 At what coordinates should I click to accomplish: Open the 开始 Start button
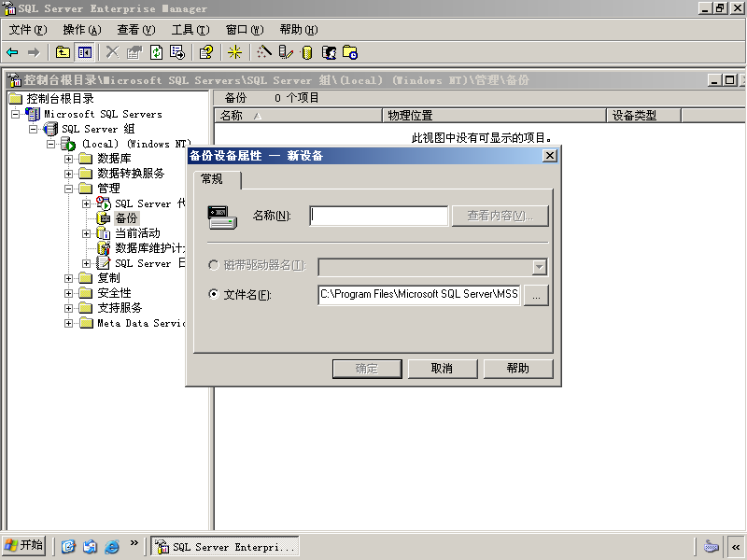[x=23, y=545]
